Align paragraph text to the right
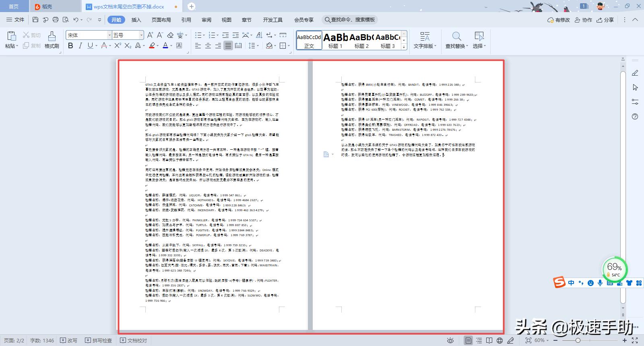The image size is (644, 346). tap(218, 46)
